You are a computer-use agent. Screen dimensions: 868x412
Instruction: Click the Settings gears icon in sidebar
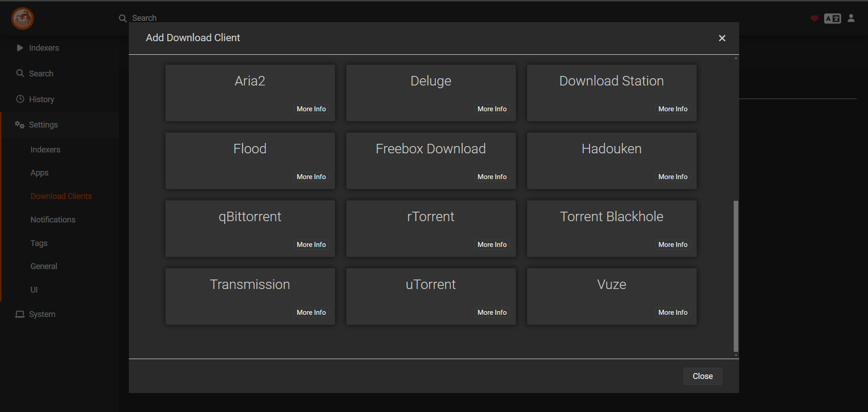pyautogui.click(x=19, y=125)
